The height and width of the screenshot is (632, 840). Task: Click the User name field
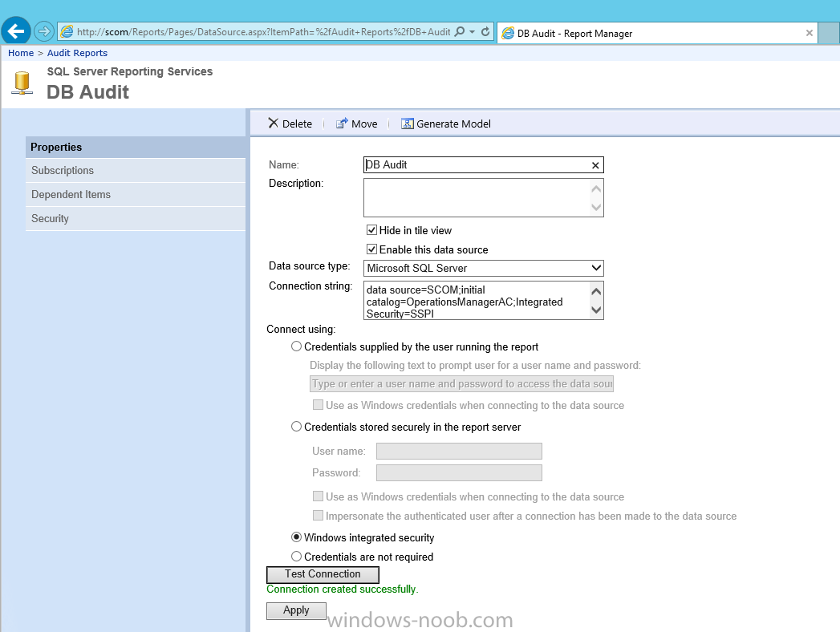pos(459,451)
